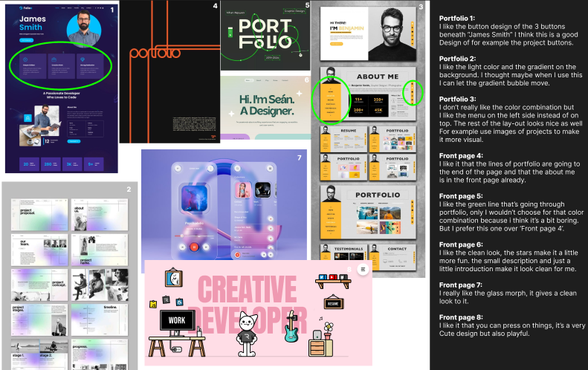Click the hamburger menu on Creative Developer page

click(x=364, y=270)
